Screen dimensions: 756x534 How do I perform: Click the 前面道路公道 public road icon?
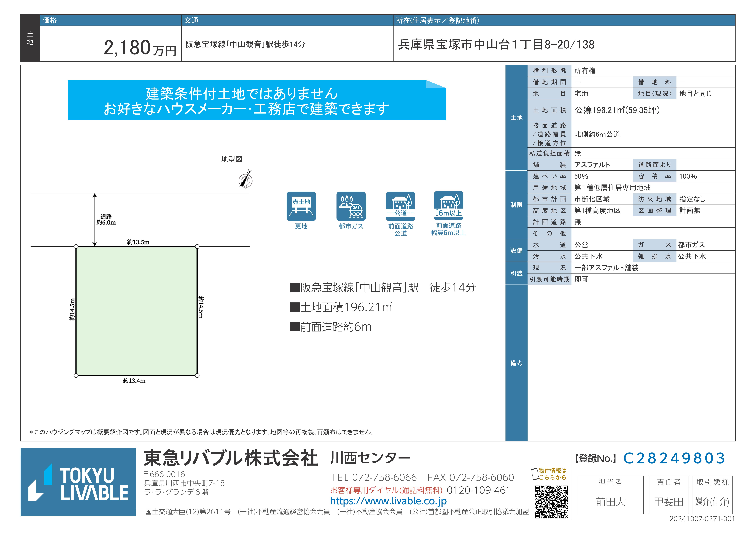pyautogui.click(x=400, y=206)
